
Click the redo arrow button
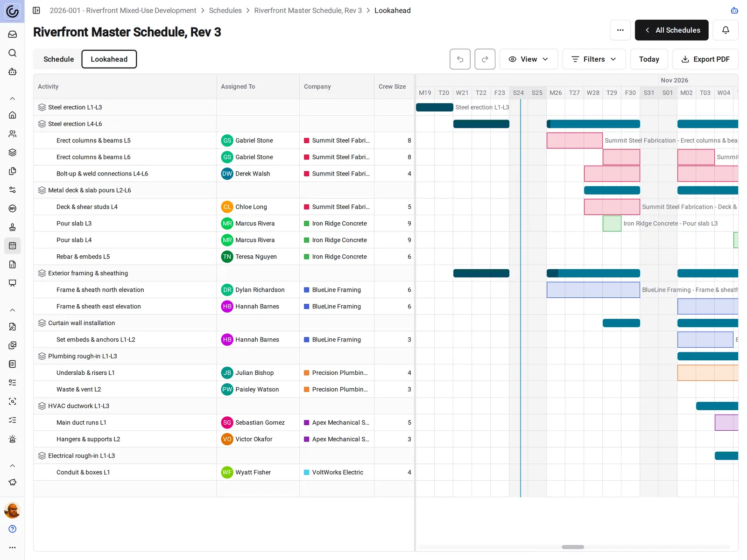pyautogui.click(x=485, y=59)
